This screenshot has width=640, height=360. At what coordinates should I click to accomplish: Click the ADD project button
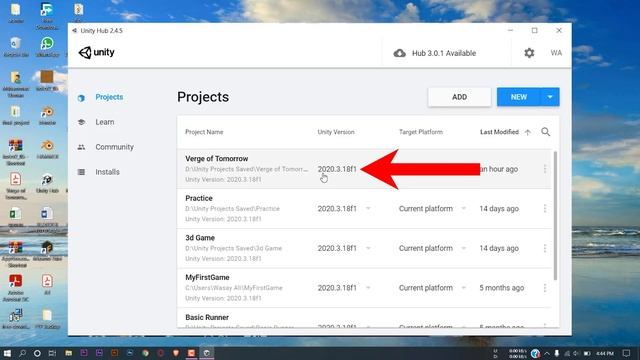(459, 97)
